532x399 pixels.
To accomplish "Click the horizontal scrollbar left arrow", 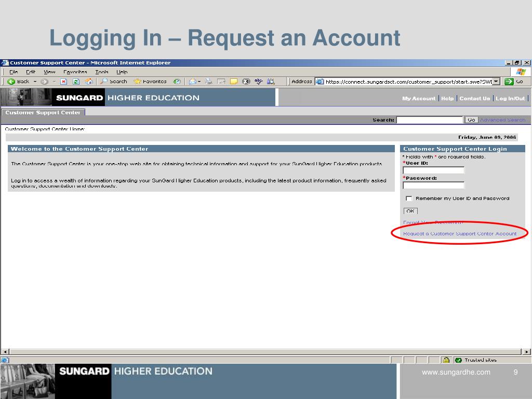I will click(5, 352).
